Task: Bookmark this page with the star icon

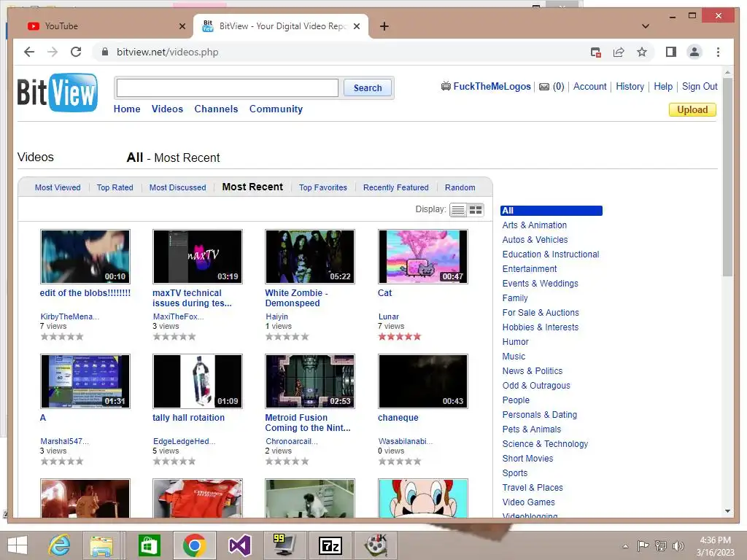Action: click(x=642, y=52)
